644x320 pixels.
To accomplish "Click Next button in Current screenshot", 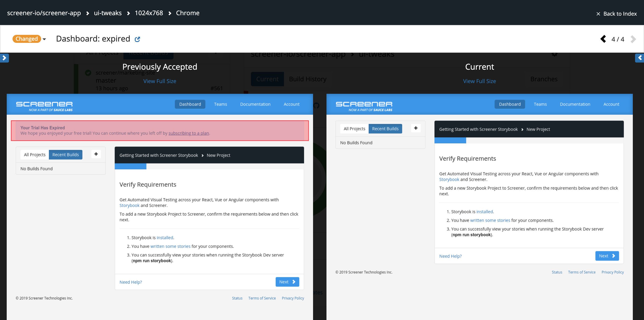I will pos(607,256).
